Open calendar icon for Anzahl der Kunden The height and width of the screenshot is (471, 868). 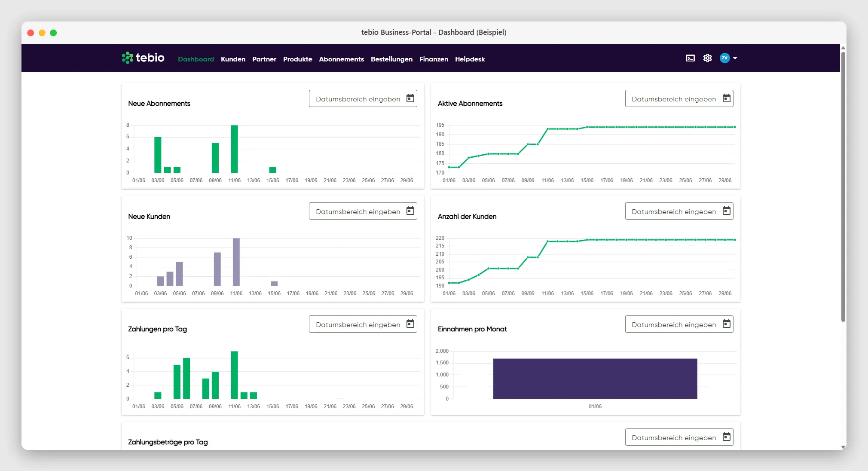point(726,211)
